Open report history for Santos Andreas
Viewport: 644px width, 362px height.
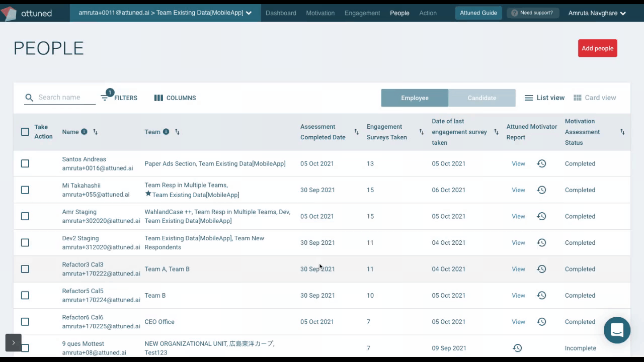(x=541, y=163)
